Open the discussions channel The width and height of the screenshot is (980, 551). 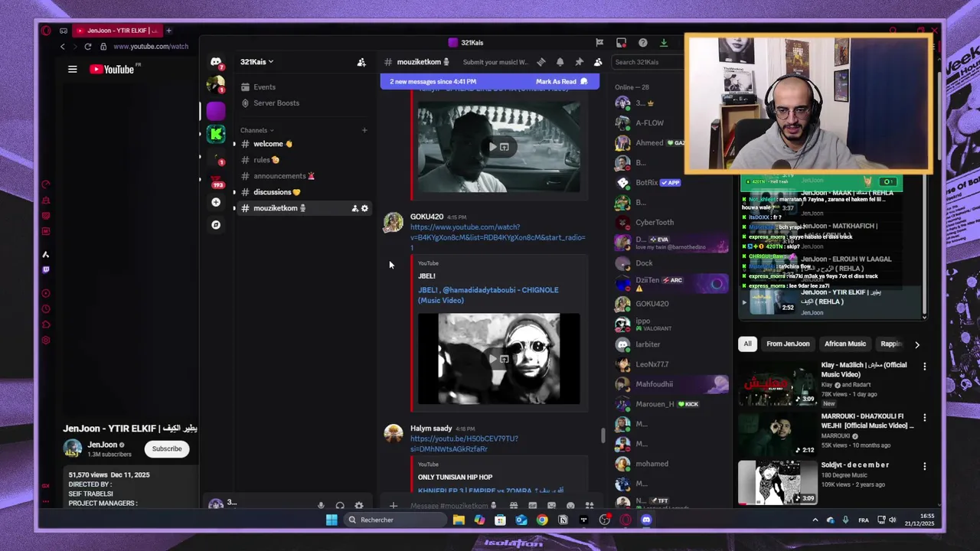coord(303,192)
